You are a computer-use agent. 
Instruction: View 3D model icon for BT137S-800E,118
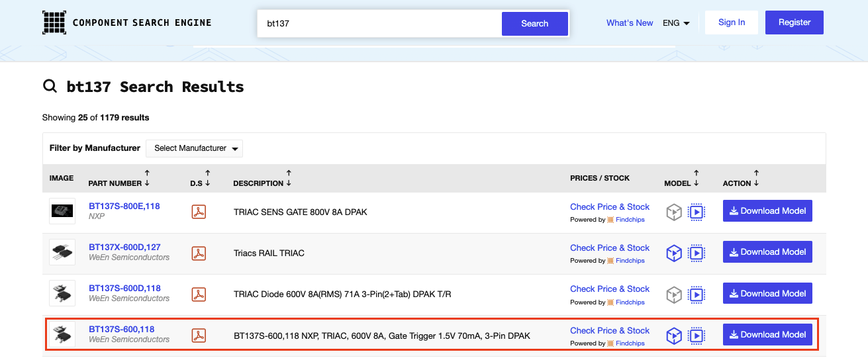tap(674, 212)
